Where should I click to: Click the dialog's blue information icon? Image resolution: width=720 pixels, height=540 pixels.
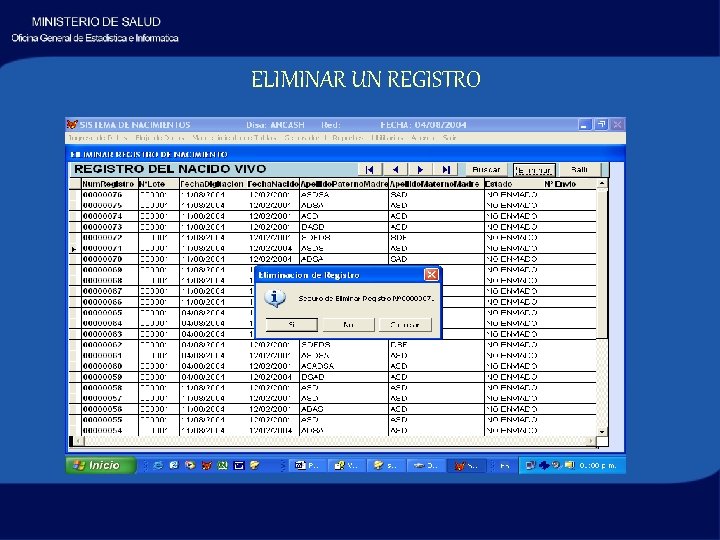click(x=275, y=298)
